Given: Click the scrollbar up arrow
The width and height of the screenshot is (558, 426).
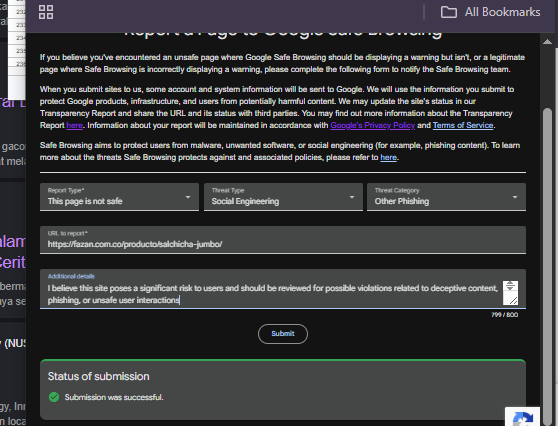Looking at the screenshot, I should tap(548, 42).
